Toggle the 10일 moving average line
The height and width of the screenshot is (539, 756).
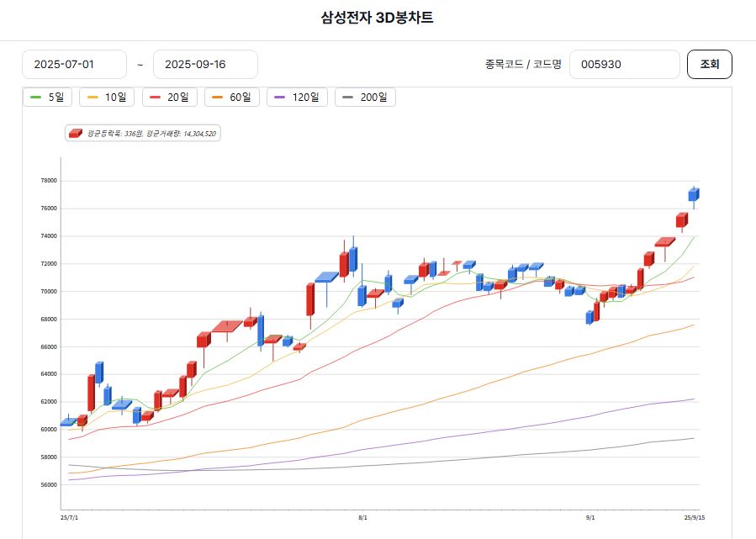(106, 98)
